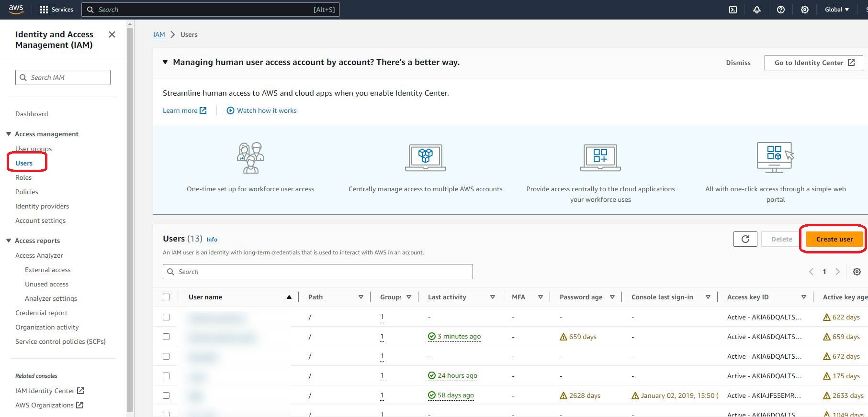Open the help question mark icon
This screenshot has width=868, height=417.
tap(781, 10)
